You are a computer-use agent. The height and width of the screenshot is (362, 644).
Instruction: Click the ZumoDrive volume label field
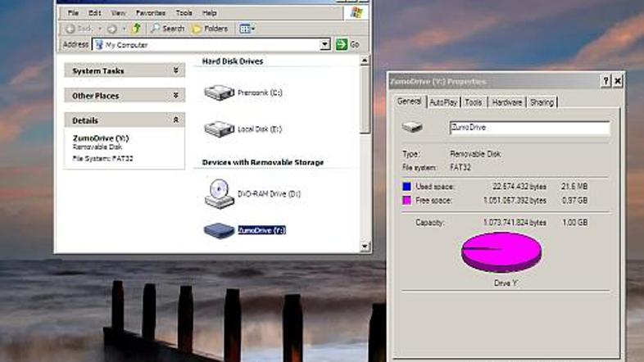coord(528,128)
